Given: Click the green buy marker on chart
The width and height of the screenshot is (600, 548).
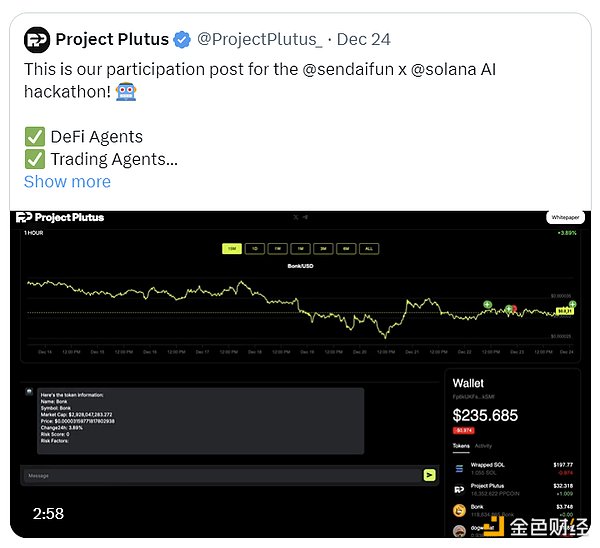Looking at the screenshot, I should tap(487, 304).
